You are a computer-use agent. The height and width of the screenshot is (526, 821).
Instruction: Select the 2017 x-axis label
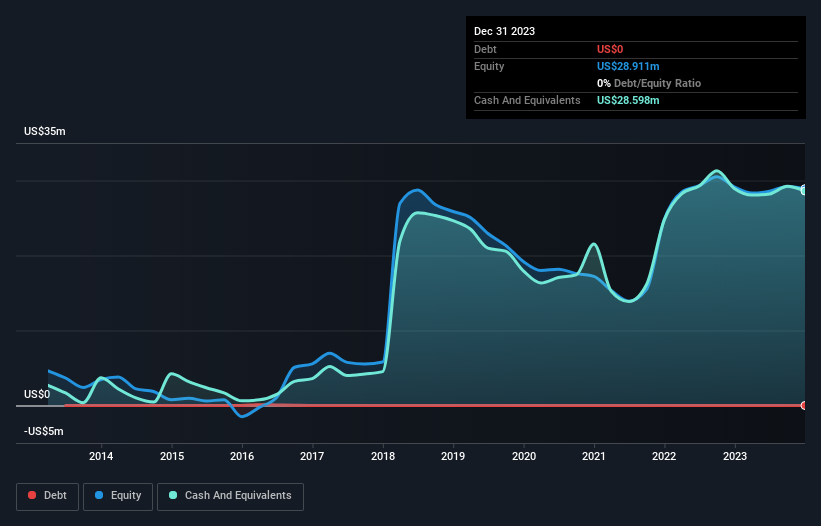click(x=312, y=456)
